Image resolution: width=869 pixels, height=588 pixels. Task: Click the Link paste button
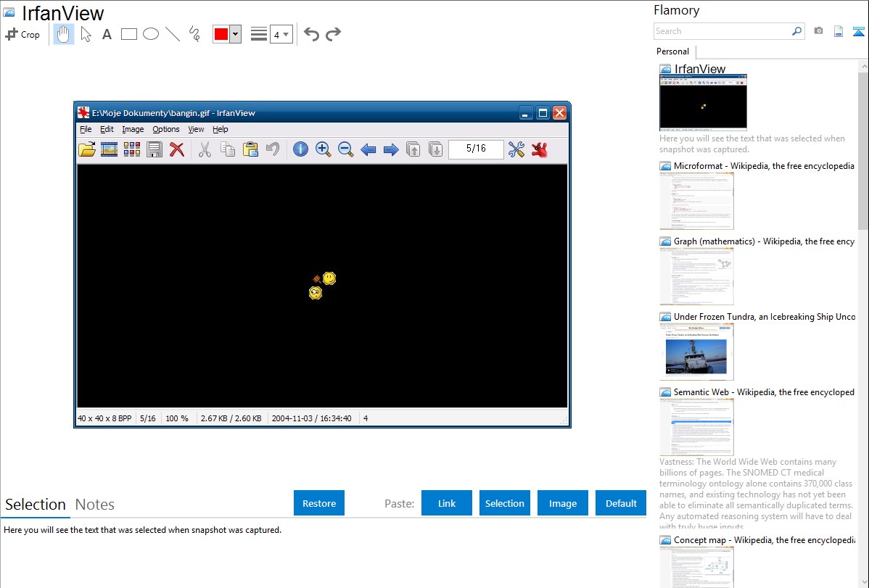click(447, 503)
